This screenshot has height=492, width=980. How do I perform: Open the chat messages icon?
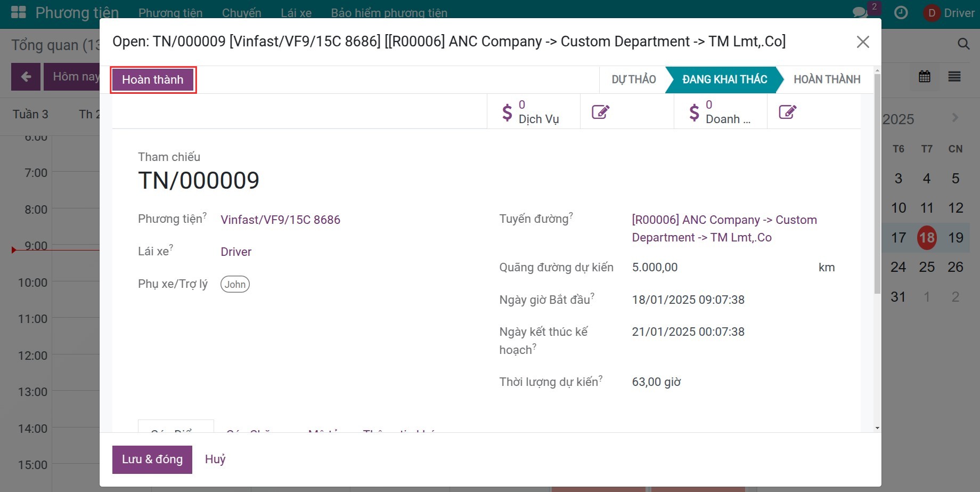point(860,12)
